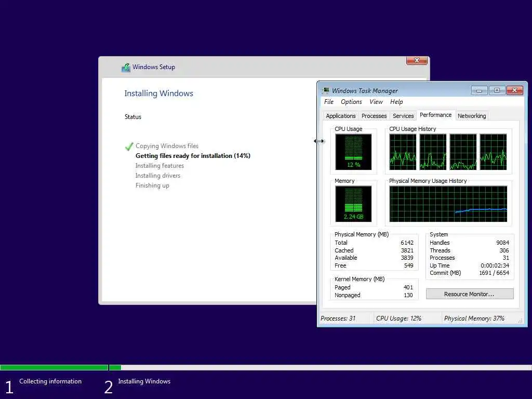The image size is (532, 399).
Task: Click step 1 'Collecting information' label
Action: pos(50,381)
